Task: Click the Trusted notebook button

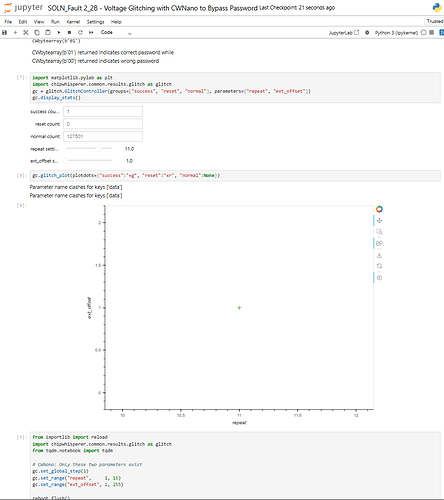Action: coord(434,21)
